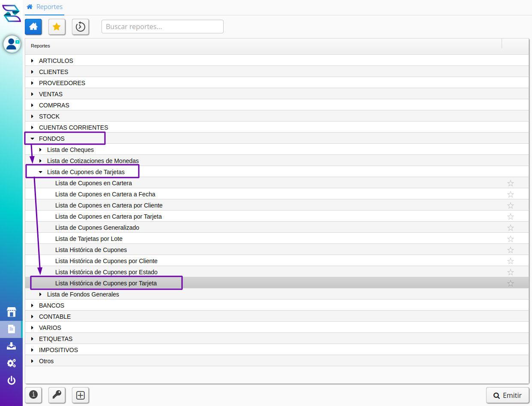Star Lista Histórica de Cupones por Cliente
The image size is (532, 406).
click(x=511, y=261)
